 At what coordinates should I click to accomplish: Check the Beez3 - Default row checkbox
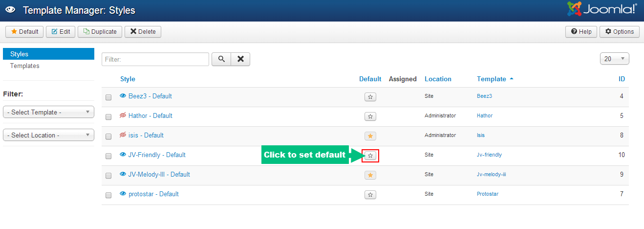click(108, 97)
